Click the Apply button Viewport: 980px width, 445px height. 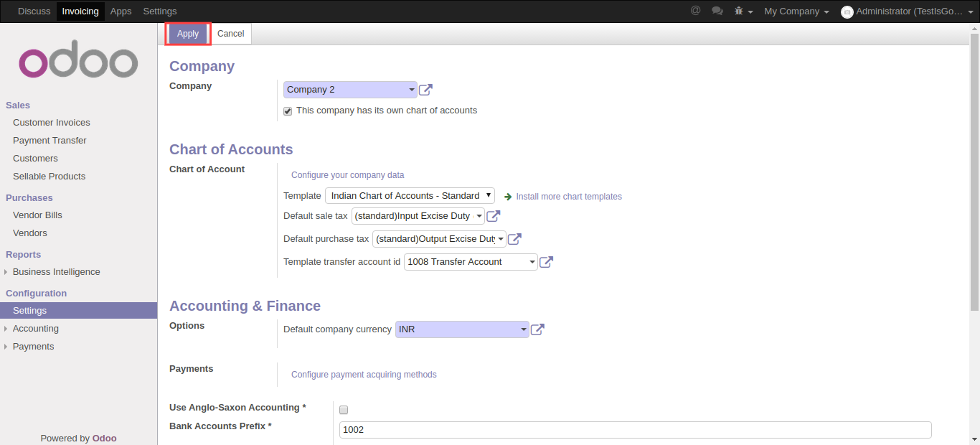tap(188, 34)
